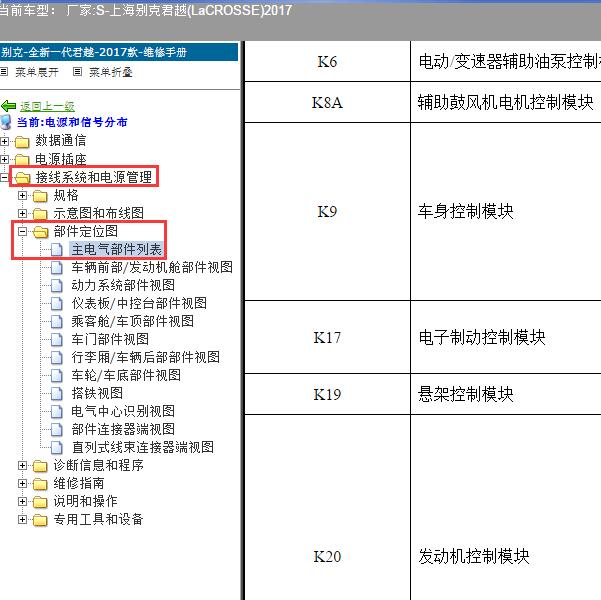Image resolution: width=601 pixels, height=600 pixels.
Task: Click the 说明和操作 folder icon
Action: [40, 502]
